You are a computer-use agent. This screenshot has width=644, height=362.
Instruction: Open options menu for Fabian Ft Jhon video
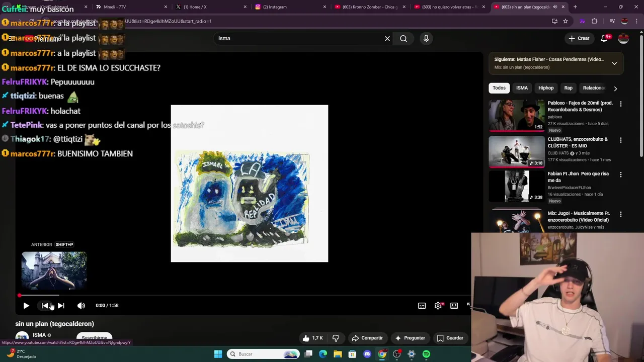[x=620, y=174]
